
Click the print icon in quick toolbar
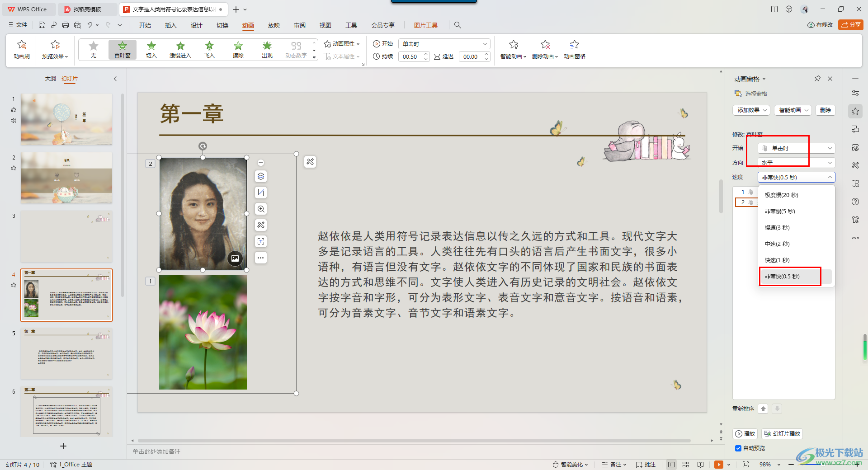(x=66, y=25)
